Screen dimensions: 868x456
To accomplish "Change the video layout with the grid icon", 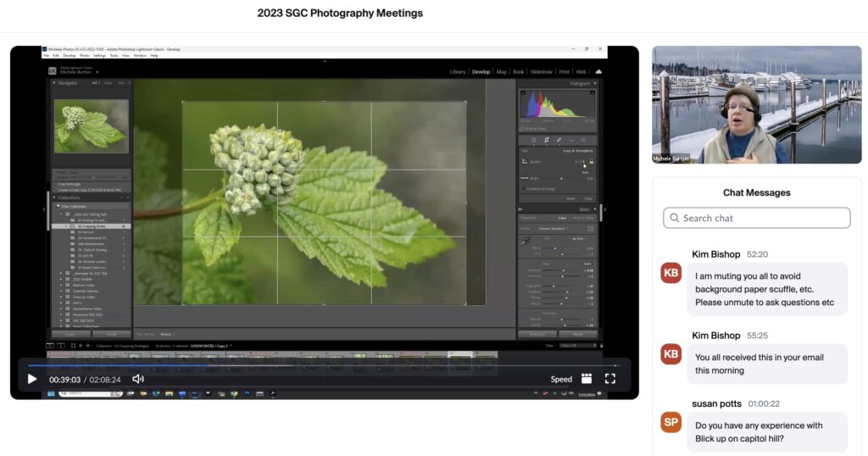I will (587, 379).
